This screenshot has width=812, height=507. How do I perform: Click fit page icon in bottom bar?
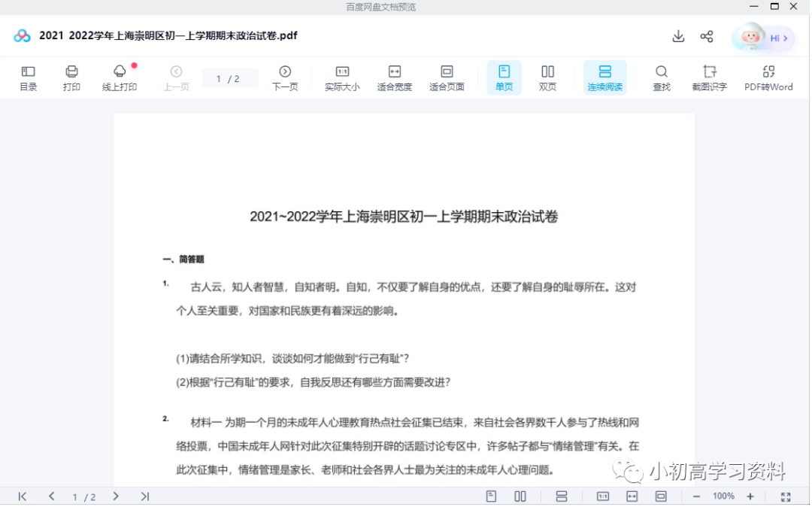(x=661, y=496)
